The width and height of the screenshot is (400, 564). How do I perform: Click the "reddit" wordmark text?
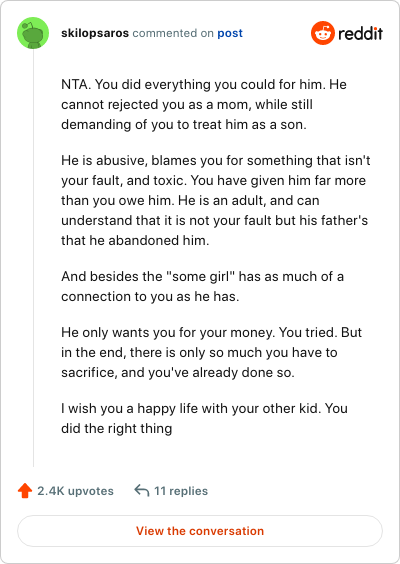click(x=360, y=33)
